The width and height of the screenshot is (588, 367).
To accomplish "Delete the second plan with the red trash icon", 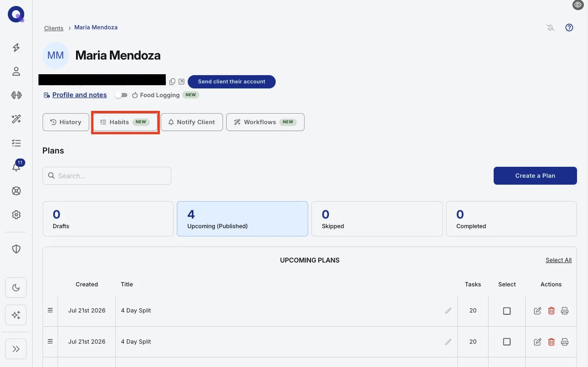I will point(551,342).
